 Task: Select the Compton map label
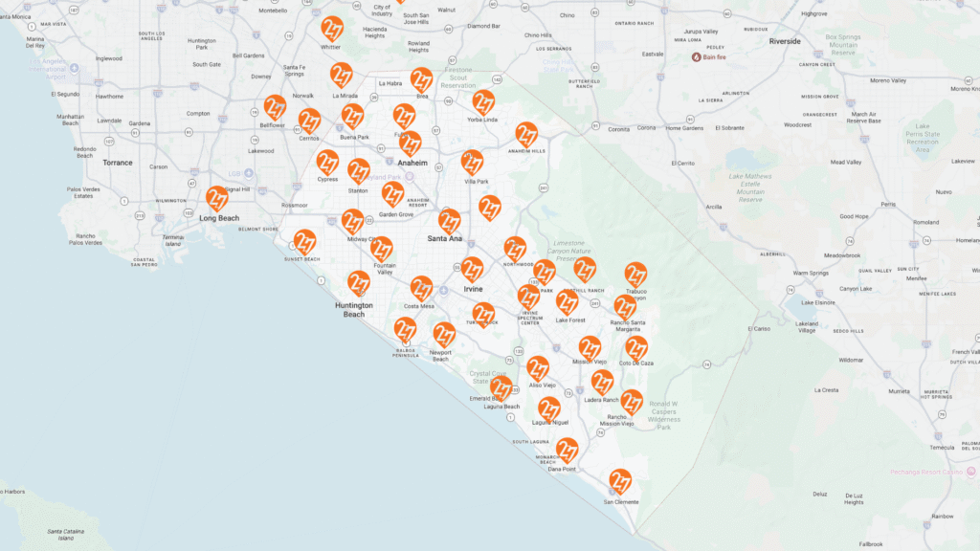[198, 114]
